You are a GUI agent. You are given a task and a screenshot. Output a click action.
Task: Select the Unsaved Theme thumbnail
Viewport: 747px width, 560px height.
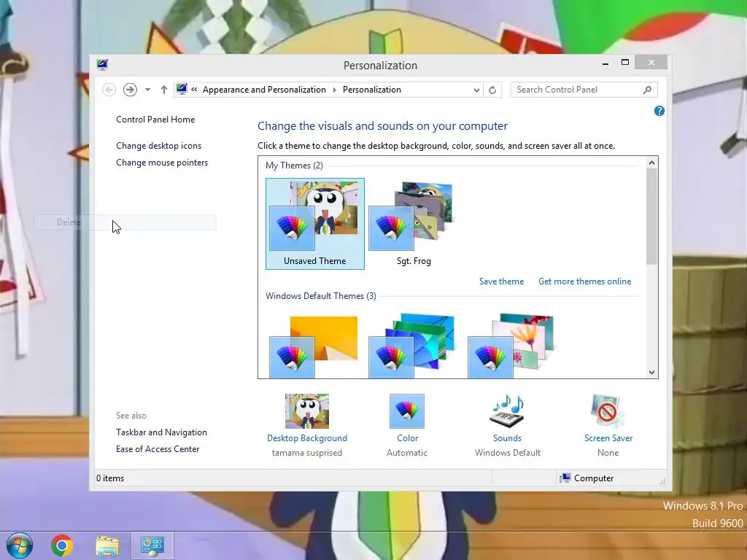[315, 224]
